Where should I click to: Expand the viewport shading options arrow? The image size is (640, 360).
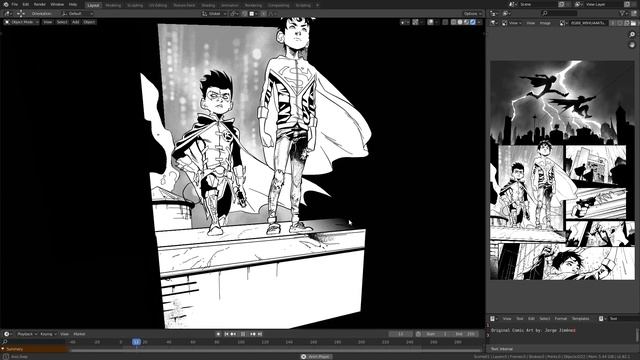[x=479, y=22]
